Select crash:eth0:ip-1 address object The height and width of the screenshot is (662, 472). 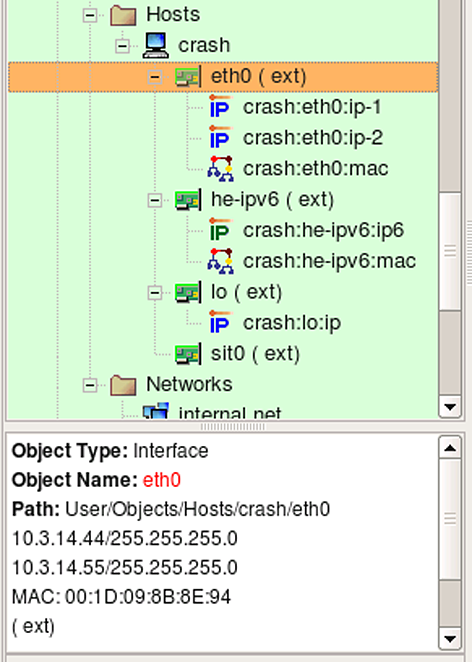click(x=312, y=107)
